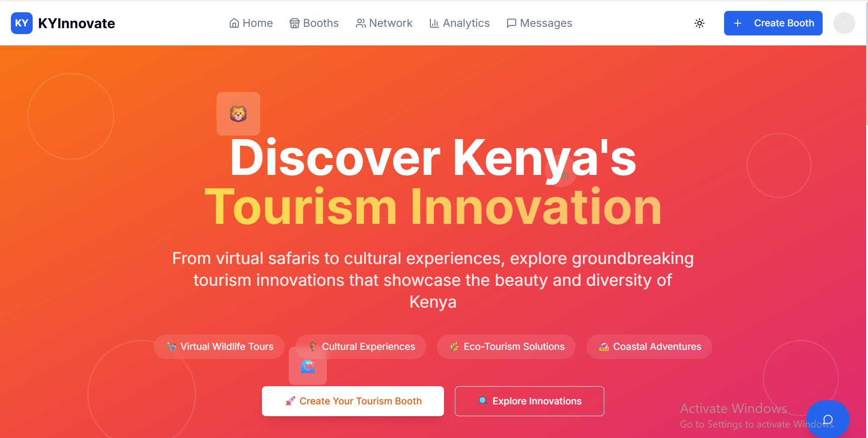Select the Virtual Wildlife Tours pill
868x438 pixels.
(219, 346)
